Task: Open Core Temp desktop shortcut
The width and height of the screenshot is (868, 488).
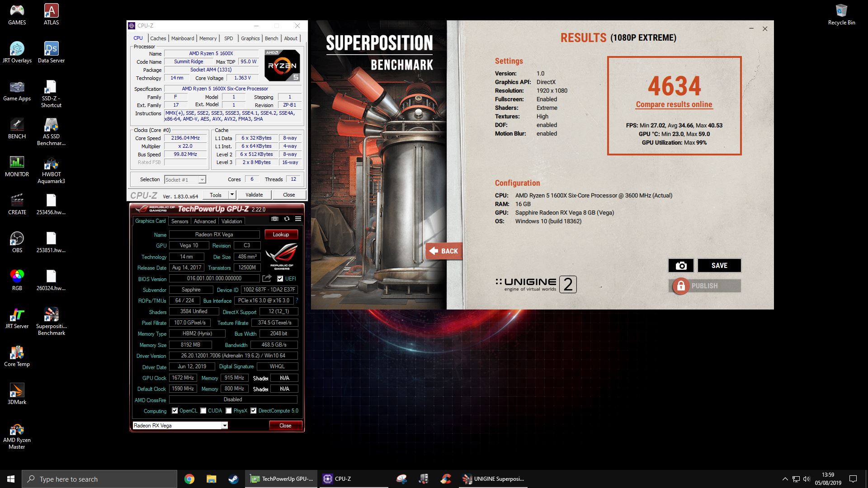Action: click(x=17, y=356)
